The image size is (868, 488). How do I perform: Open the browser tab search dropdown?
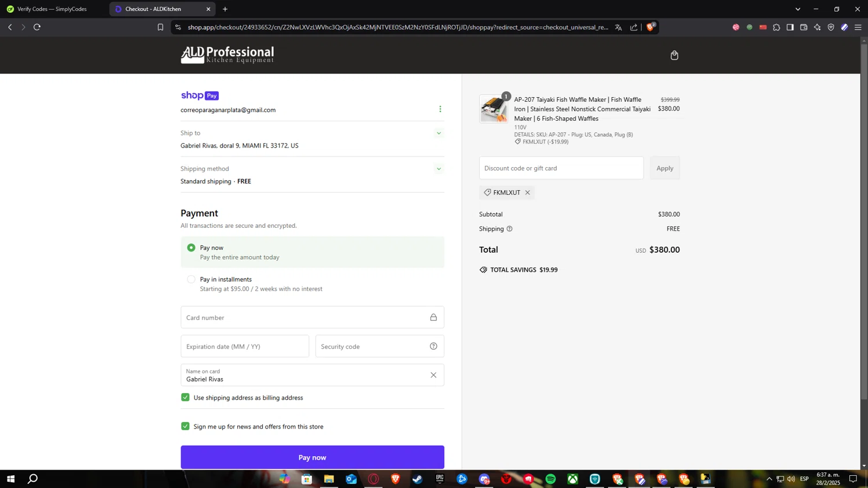tap(798, 9)
